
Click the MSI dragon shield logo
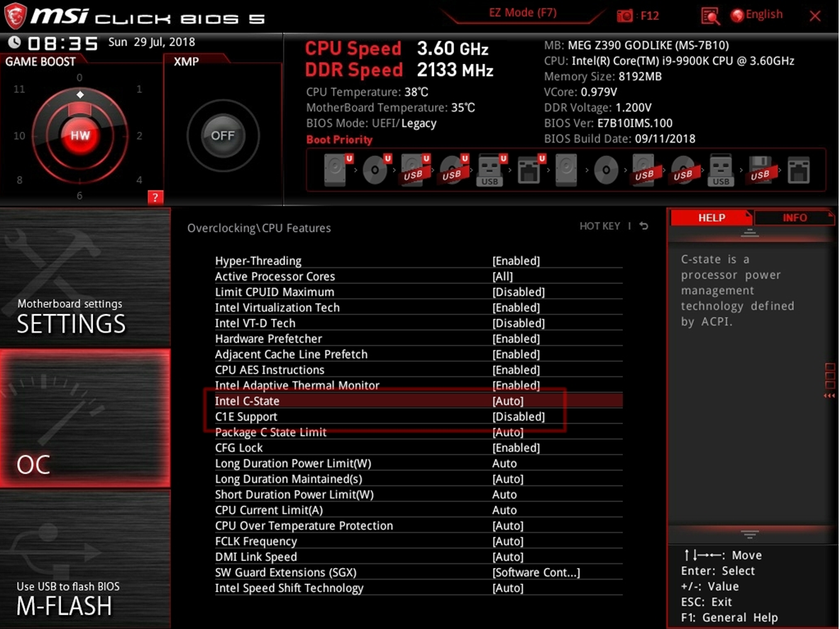15,16
